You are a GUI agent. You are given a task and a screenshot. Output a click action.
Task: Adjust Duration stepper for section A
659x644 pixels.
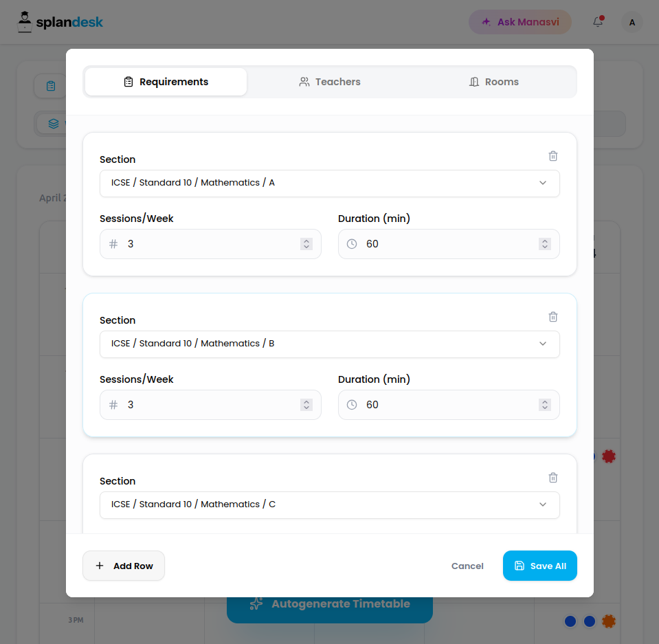(545, 244)
